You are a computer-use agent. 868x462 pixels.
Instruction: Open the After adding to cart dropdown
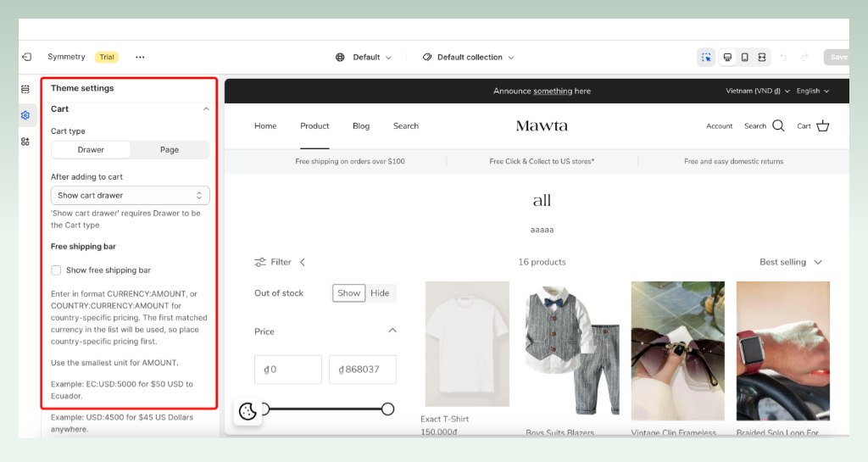coord(130,195)
